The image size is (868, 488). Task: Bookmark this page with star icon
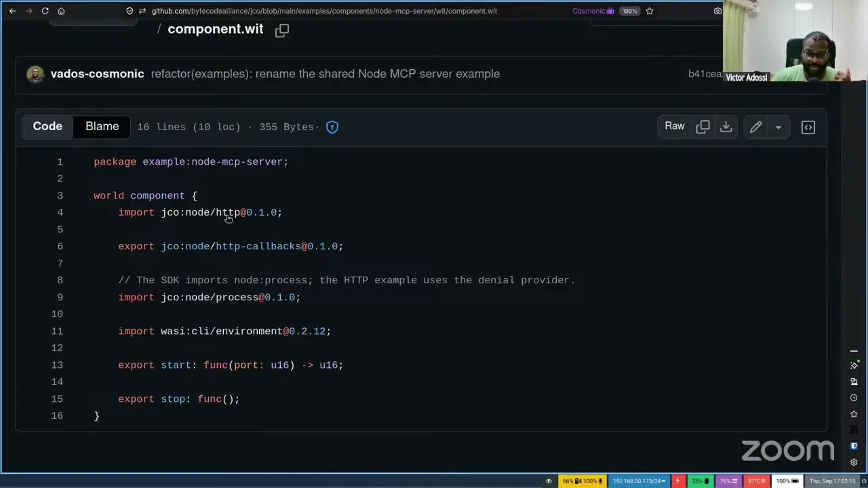click(x=650, y=11)
